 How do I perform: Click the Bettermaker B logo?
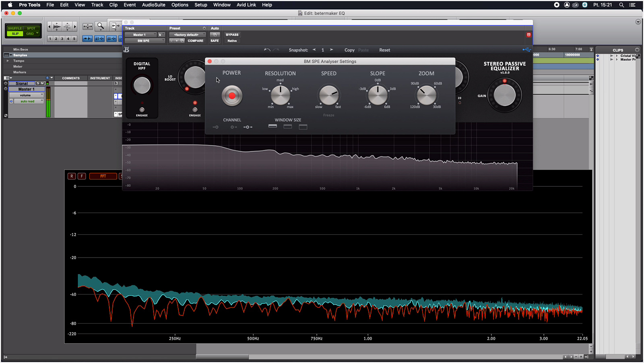click(x=126, y=49)
